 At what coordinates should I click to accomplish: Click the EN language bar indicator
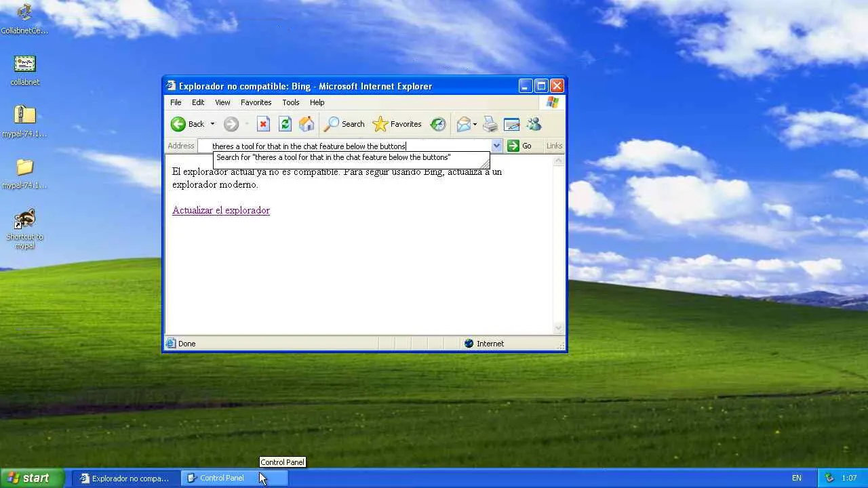(797, 478)
